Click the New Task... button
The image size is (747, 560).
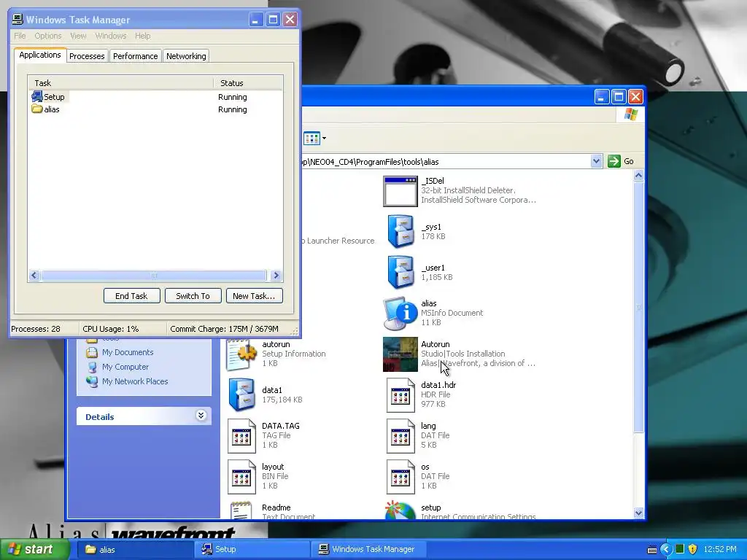[254, 296]
